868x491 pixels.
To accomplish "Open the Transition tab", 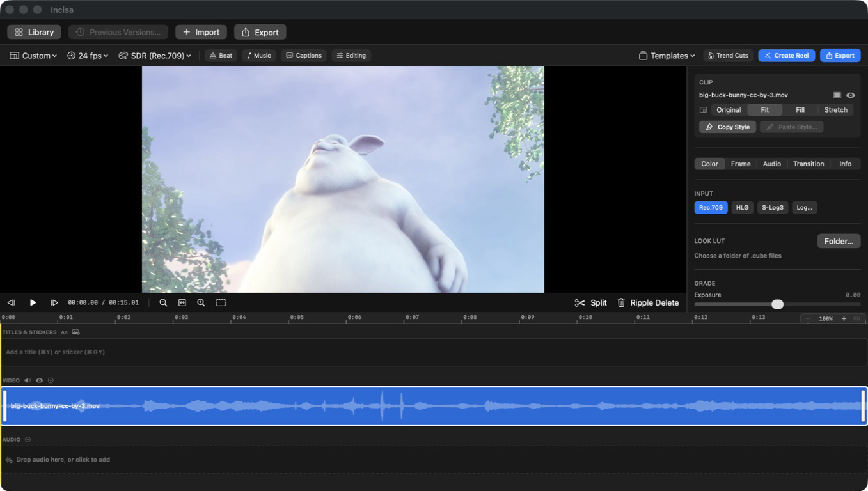I will click(x=809, y=164).
